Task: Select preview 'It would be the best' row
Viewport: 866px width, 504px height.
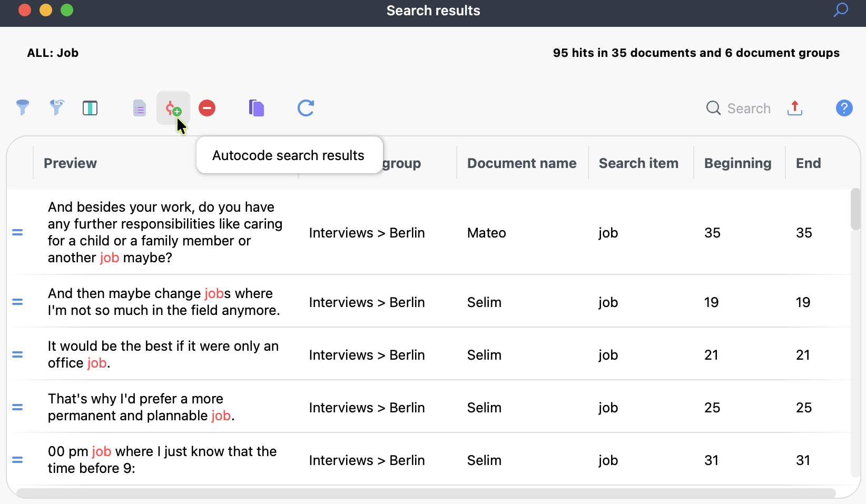Action: pyautogui.click(x=163, y=354)
